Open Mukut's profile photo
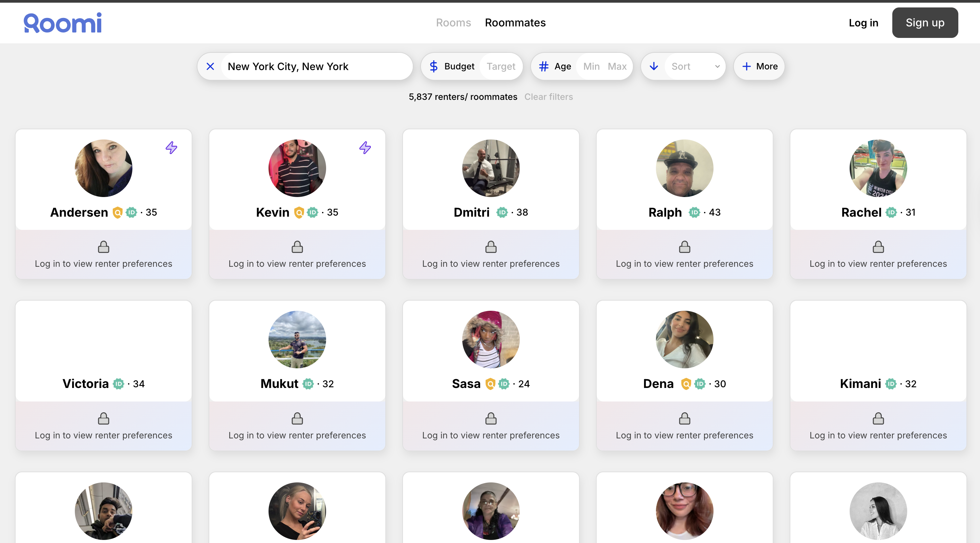 (297, 340)
